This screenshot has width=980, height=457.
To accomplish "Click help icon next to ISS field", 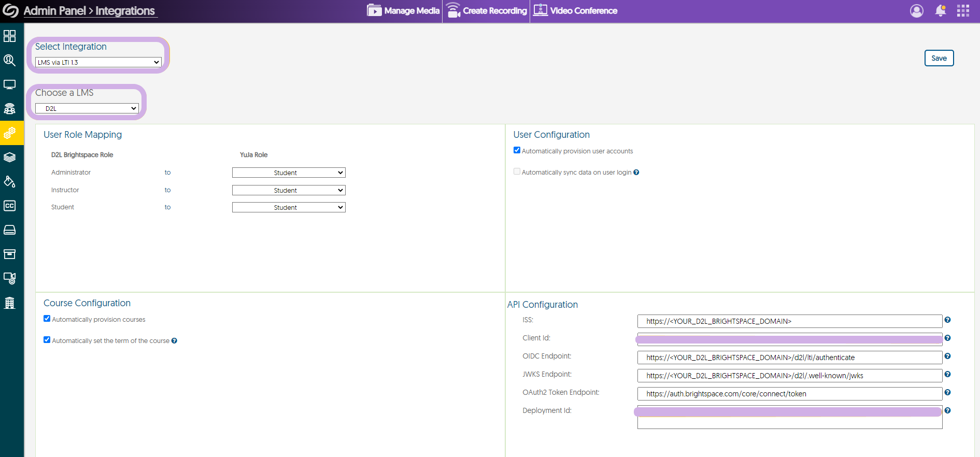I will point(947,320).
